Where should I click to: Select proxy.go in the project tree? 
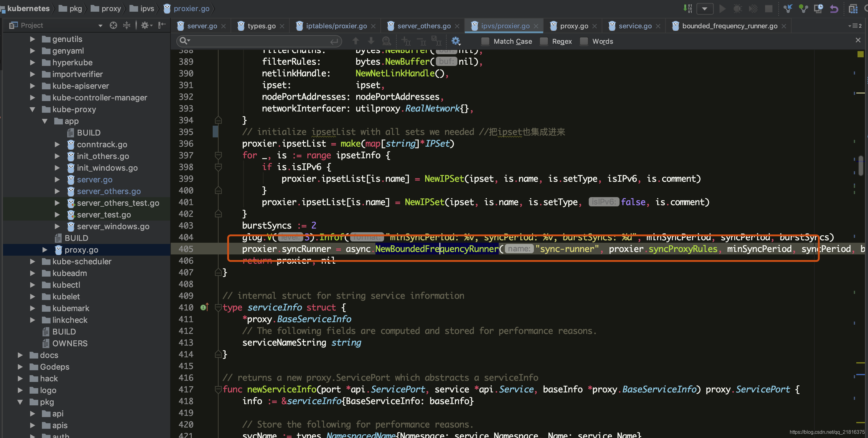[x=81, y=250]
